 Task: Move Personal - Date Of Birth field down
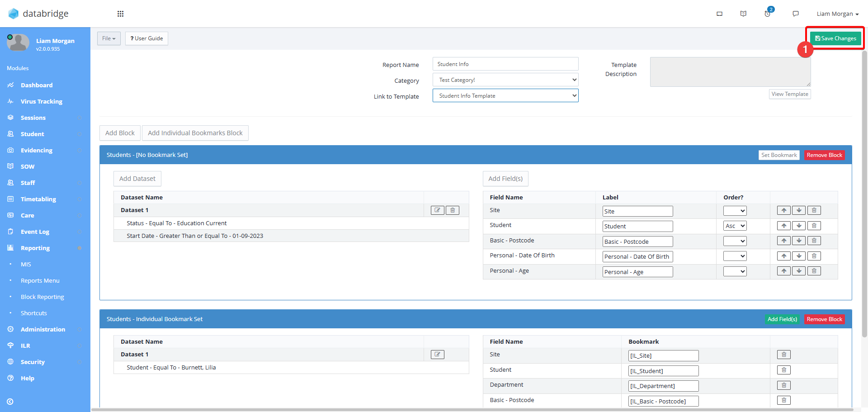[x=799, y=256]
